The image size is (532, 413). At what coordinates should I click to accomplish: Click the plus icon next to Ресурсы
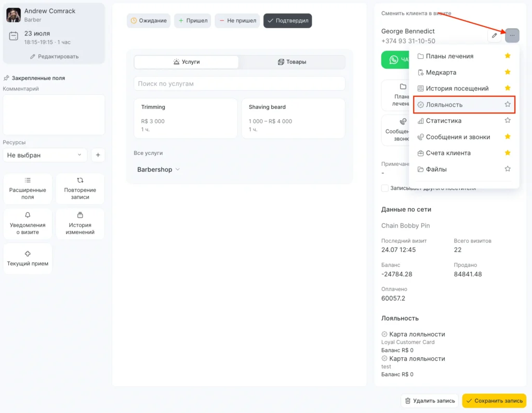coord(98,155)
